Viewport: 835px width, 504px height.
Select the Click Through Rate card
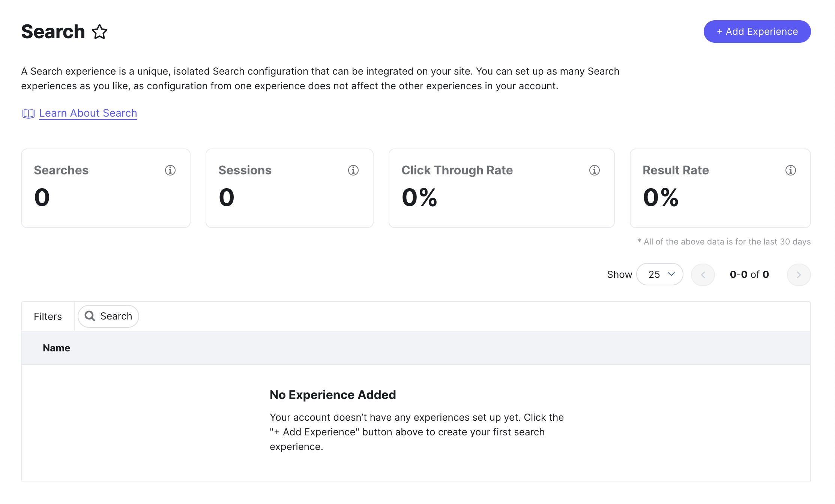tap(502, 188)
